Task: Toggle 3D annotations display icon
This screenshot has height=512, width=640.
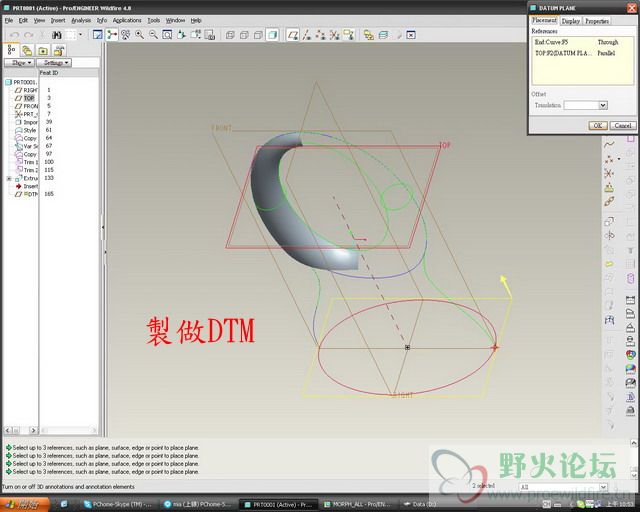Action: (x=348, y=35)
